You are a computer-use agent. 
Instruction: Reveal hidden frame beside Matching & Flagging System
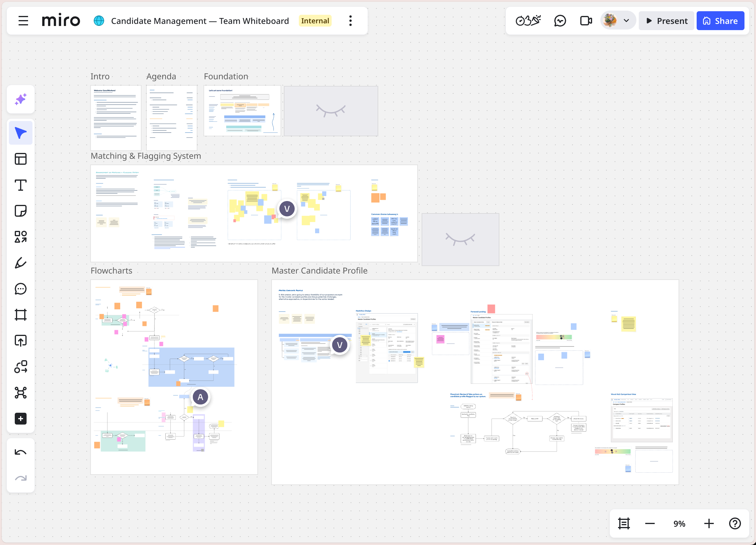click(x=460, y=239)
